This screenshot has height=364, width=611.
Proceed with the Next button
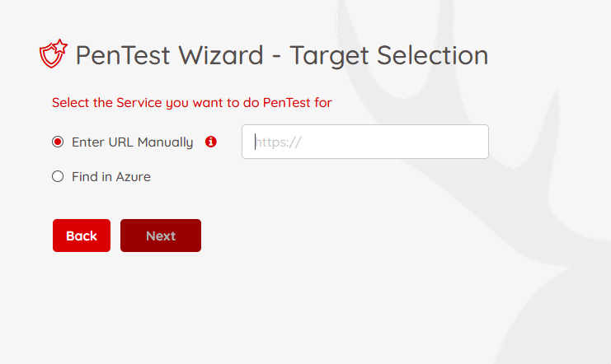click(x=161, y=236)
